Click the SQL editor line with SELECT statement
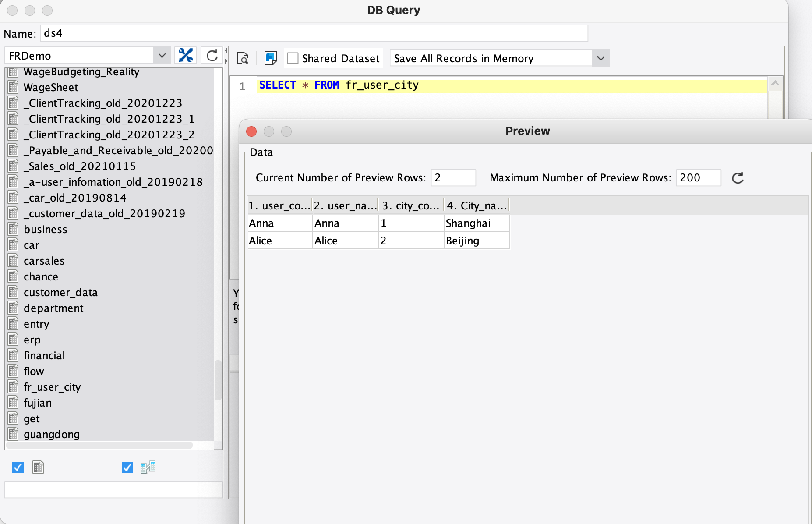This screenshot has width=812, height=524. 512,85
